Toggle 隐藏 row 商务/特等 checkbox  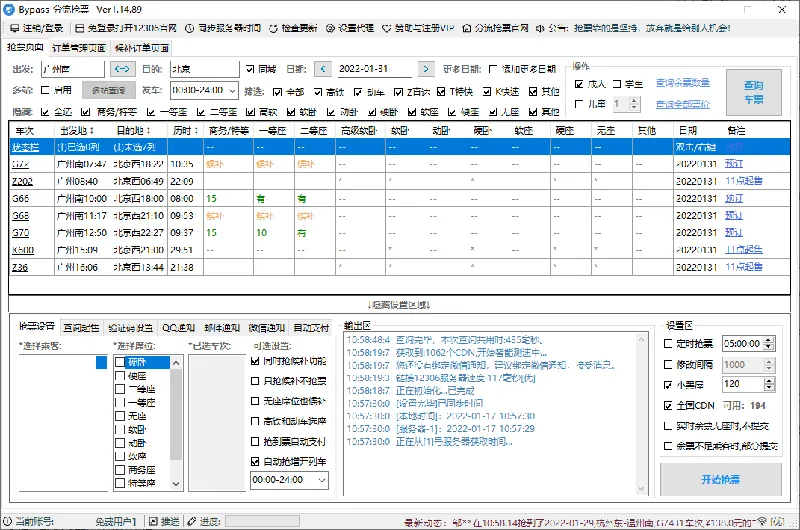(x=85, y=112)
